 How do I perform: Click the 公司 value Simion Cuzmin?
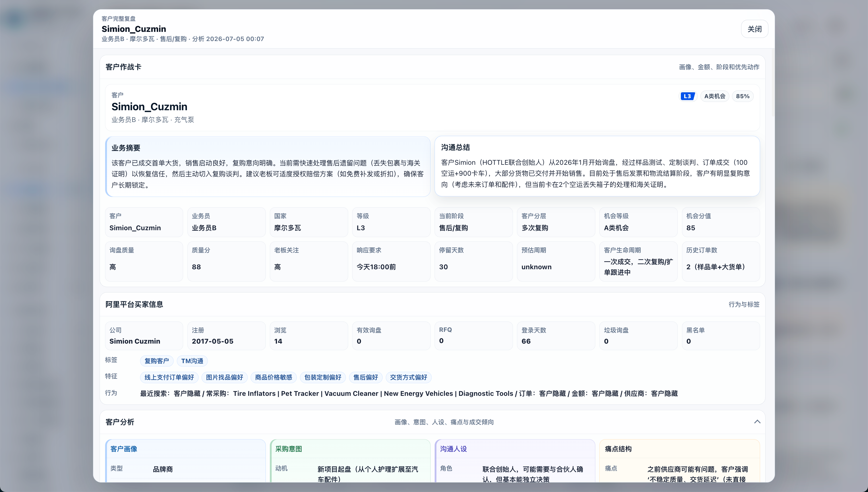click(135, 341)
